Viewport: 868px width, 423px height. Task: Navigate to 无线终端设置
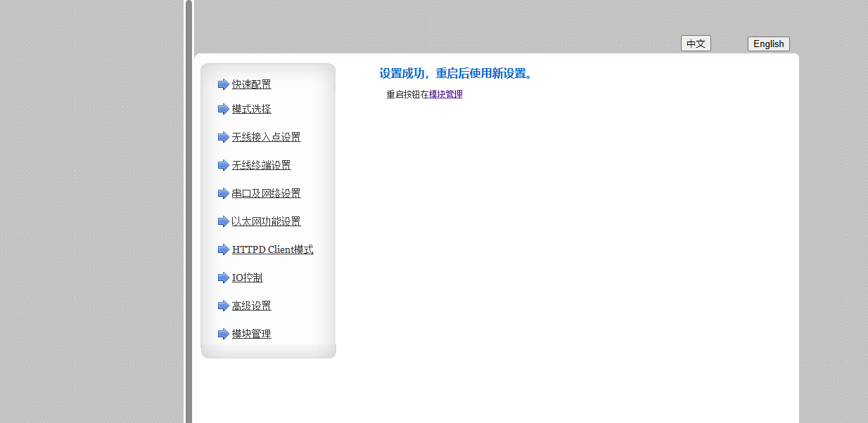[261, 165]
